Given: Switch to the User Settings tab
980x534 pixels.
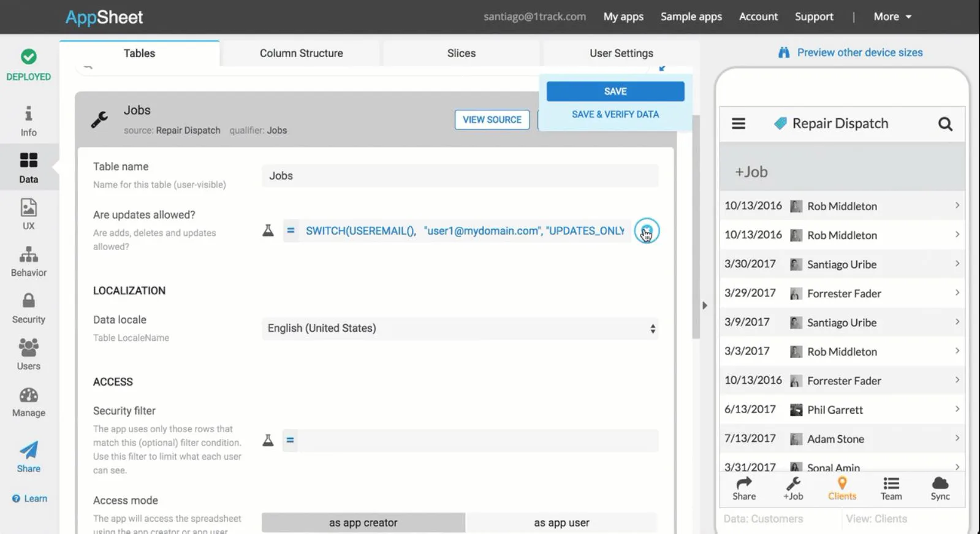Looking at the screenshot, I should [x=621, y=53].
